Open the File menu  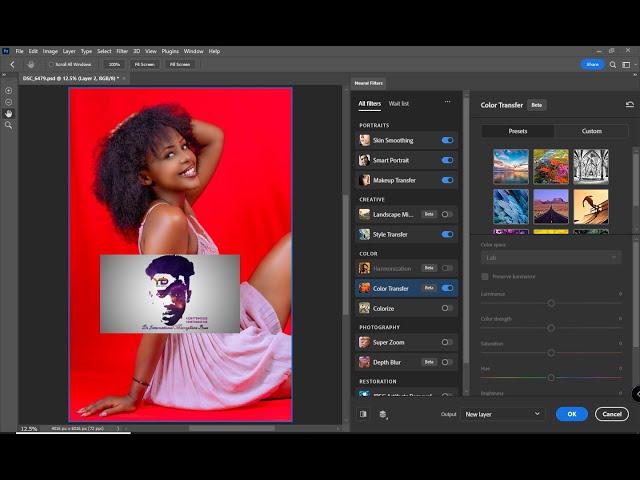point(19,51)
